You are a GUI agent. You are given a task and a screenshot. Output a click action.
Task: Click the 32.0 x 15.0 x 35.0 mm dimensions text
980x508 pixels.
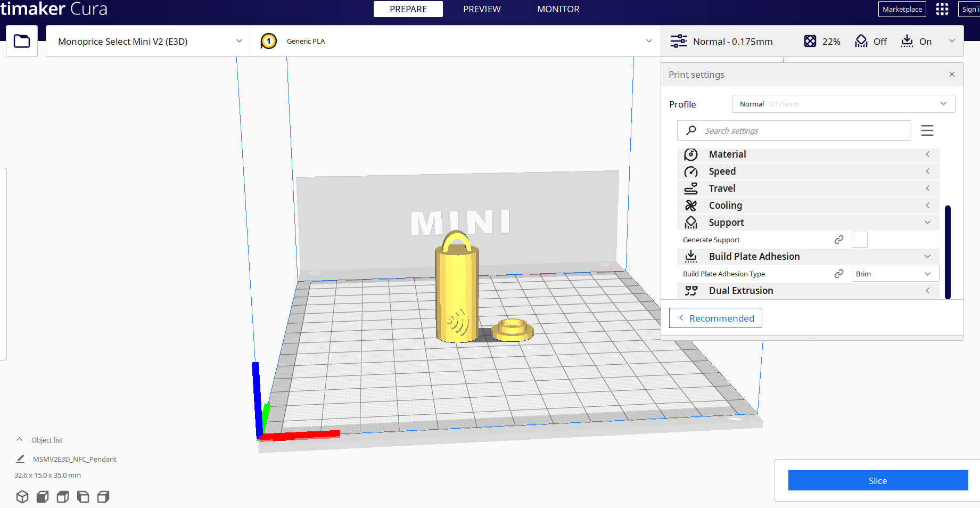point(47,475)
